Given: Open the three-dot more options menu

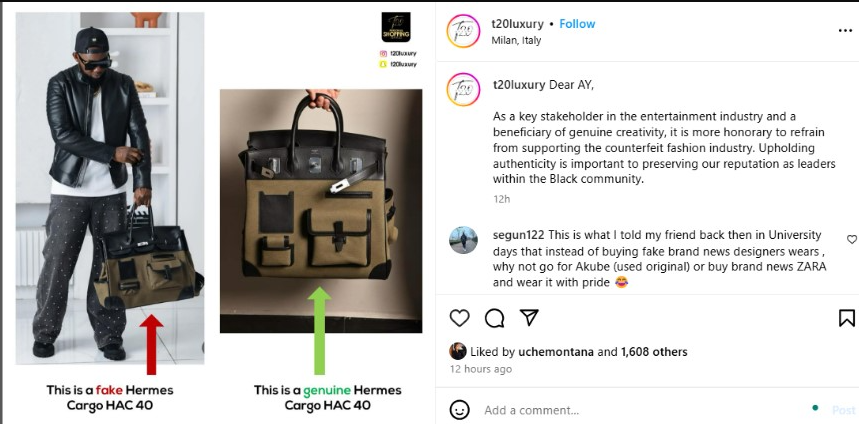Looking at the screenshot, I should 845,31.
